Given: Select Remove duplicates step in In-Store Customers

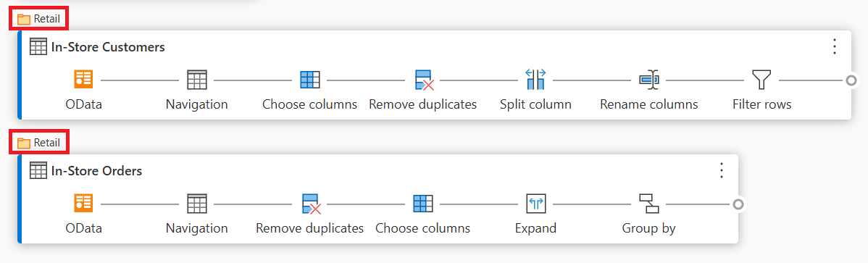Looking at the screenshot, I should (423, 80).
